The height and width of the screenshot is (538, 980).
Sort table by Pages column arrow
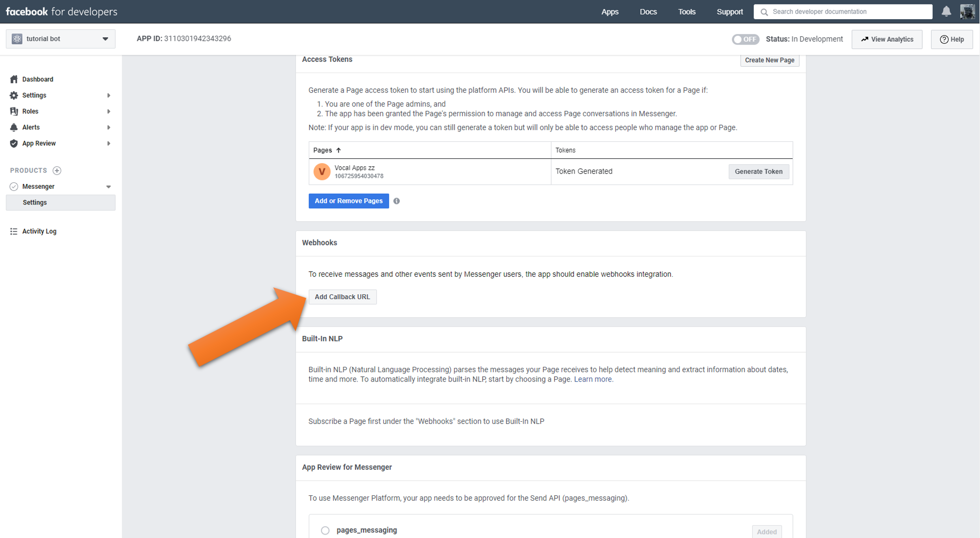[339, 150]
